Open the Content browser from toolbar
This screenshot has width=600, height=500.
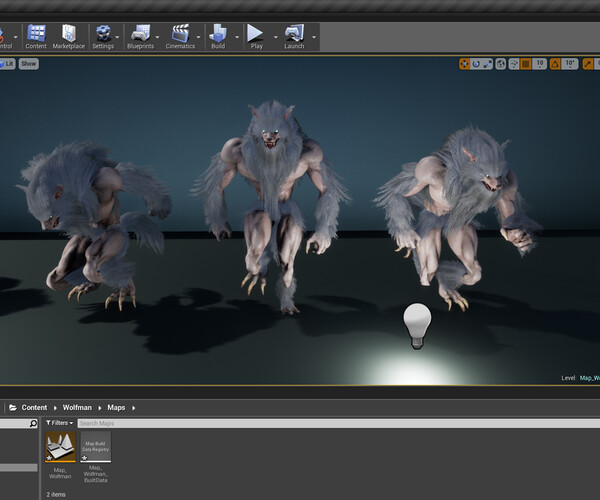36,37
